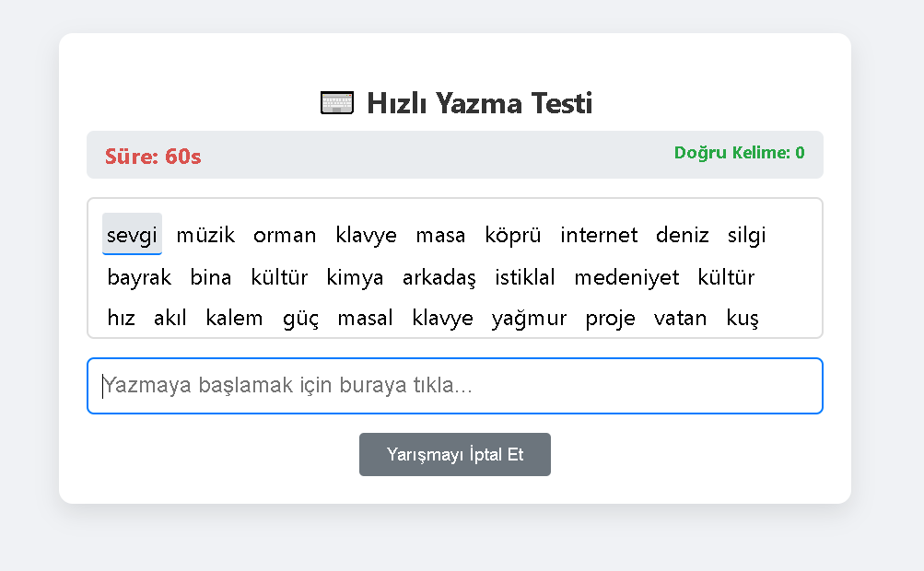Click on the word 'internet'
924x571 pixels.
(599, 235)
